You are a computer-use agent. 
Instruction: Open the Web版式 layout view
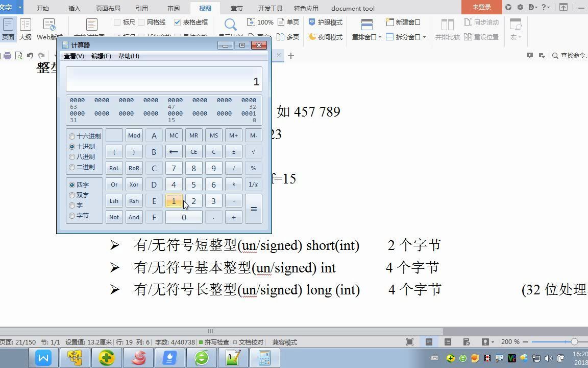(x=49, y=29)
